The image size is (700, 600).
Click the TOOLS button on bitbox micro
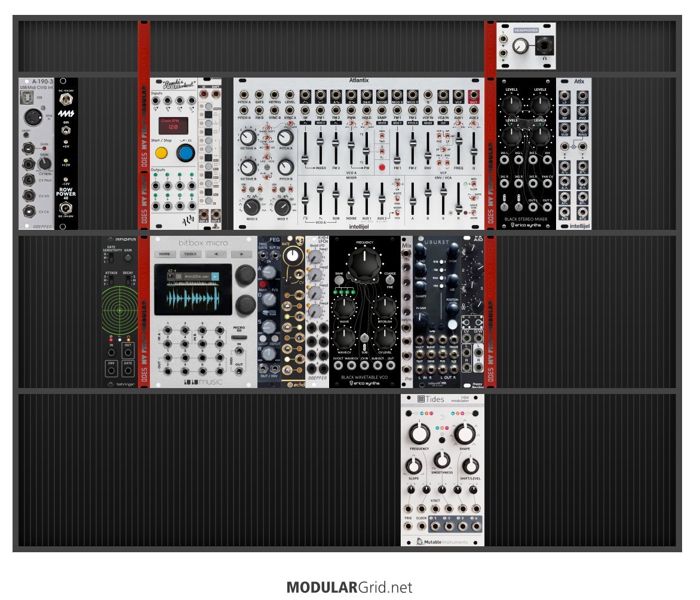coord(191,254)
